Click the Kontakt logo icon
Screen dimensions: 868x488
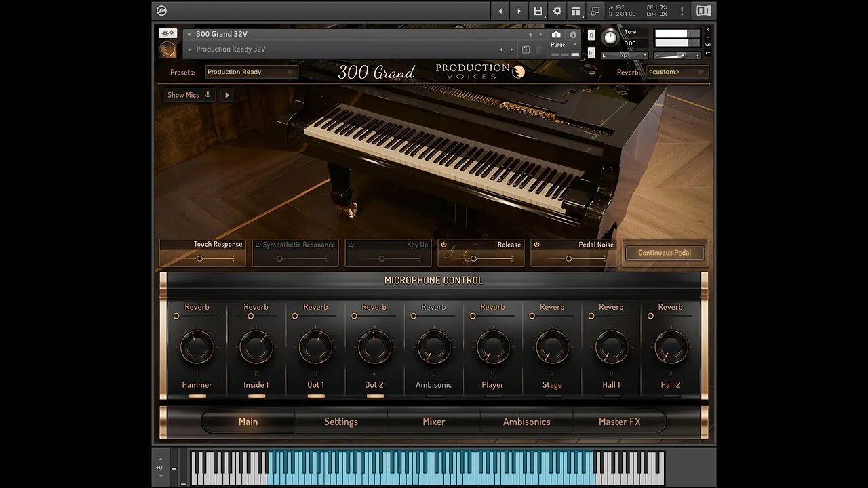click(x=161, y=11)
